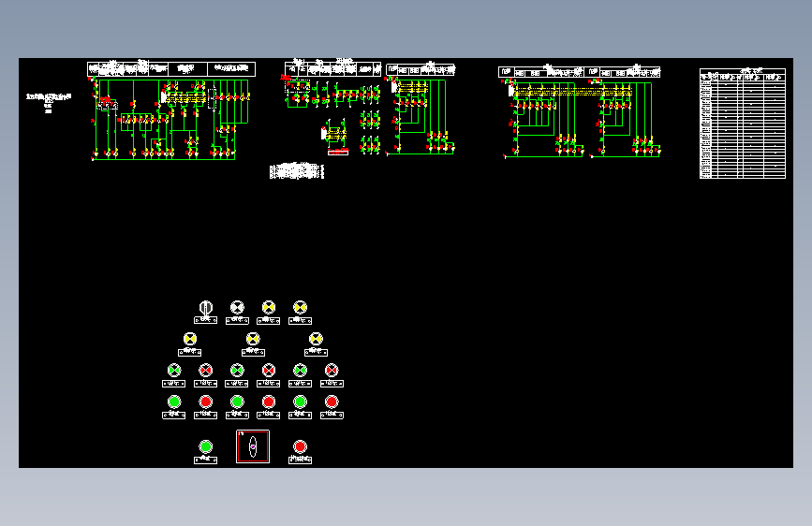
Task: Select the second red indicator lamp in the lamp row
Action: pos(268,371)
